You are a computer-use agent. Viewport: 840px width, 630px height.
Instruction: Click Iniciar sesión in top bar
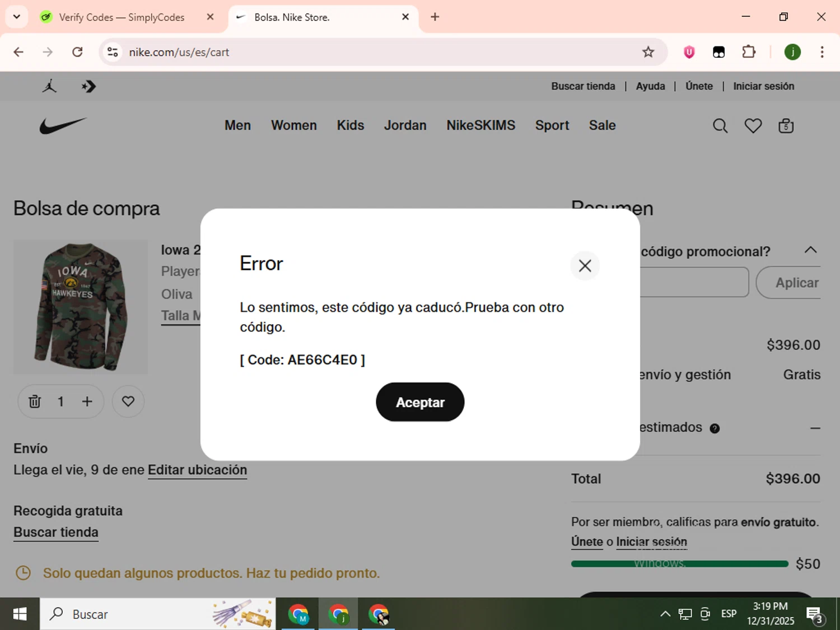click(x=763, y=86)
